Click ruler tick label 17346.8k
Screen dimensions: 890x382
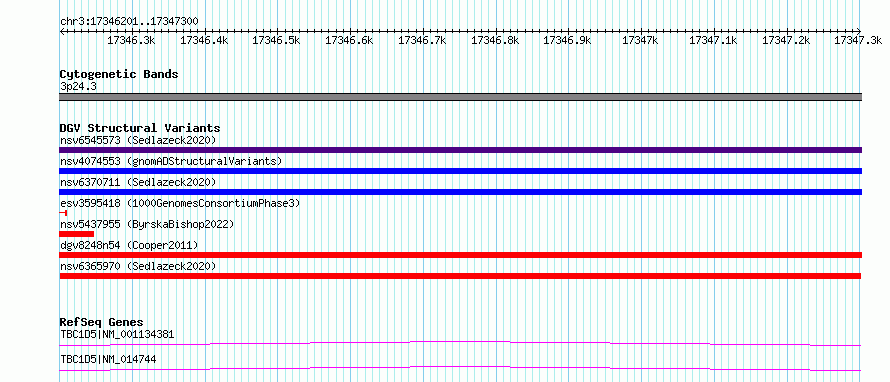[495, 40]
